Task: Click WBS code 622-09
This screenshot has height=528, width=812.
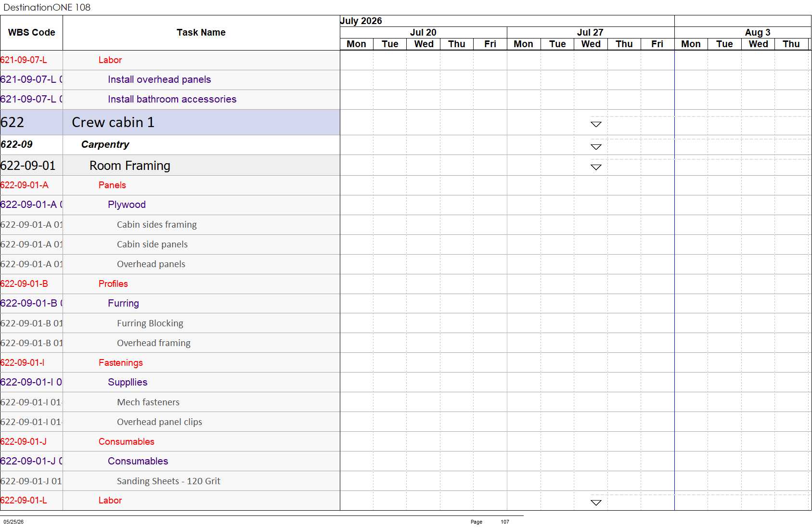Action: [17, 144]
